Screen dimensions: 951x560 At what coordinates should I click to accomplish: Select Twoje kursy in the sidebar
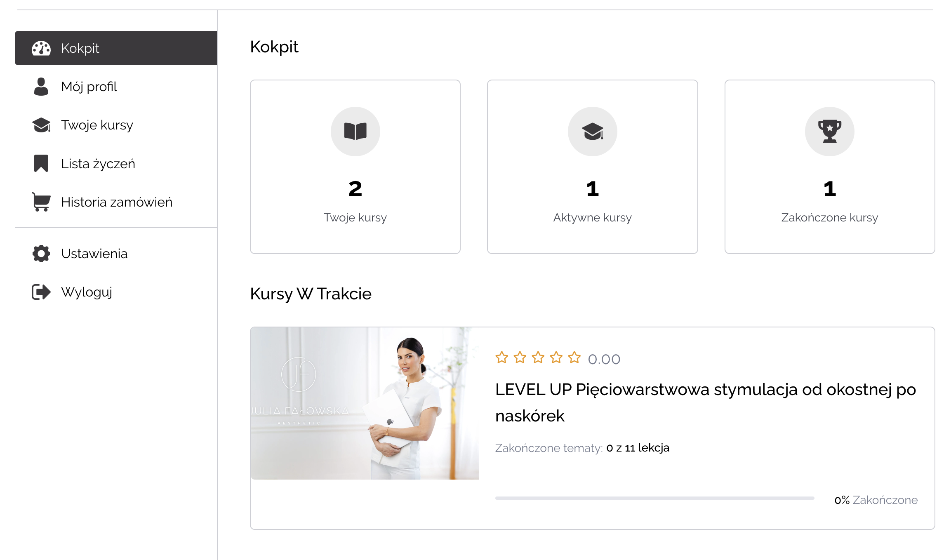(x=97, y=125)
